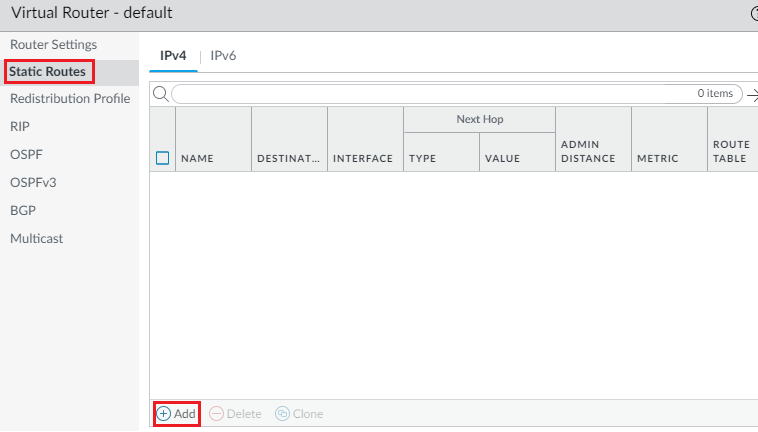This screenshot has height=432, width=758.
Task: Switch to the IPv6 tab
Action: [x=222, y=56]
